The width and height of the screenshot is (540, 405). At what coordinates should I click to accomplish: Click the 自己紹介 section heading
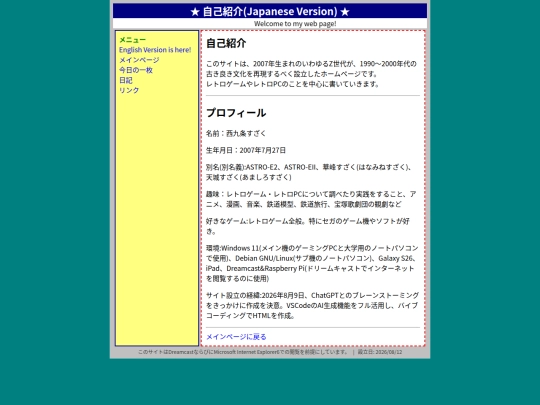click(x=226, y=43)
